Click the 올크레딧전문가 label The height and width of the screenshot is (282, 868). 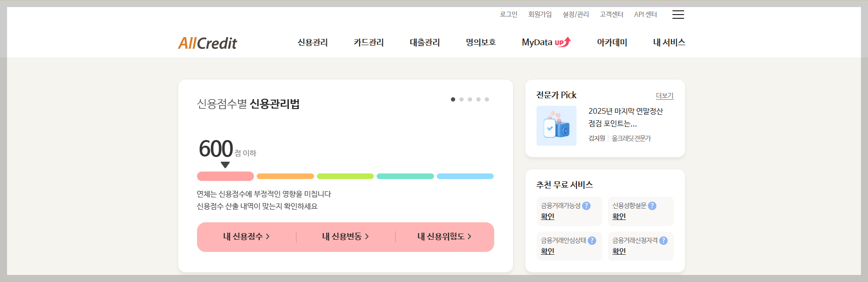point(631,138)
